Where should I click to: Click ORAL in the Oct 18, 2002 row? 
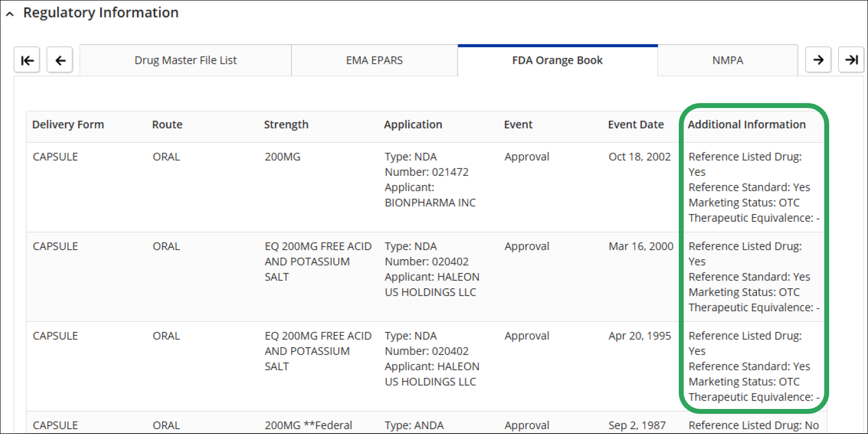[166, 157]
